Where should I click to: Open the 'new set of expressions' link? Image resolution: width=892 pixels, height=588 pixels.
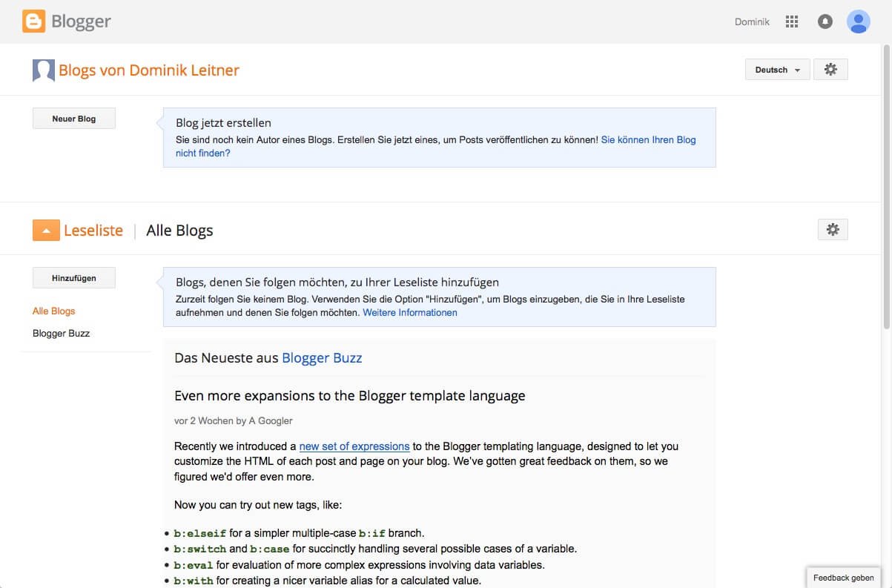point(354,446)
